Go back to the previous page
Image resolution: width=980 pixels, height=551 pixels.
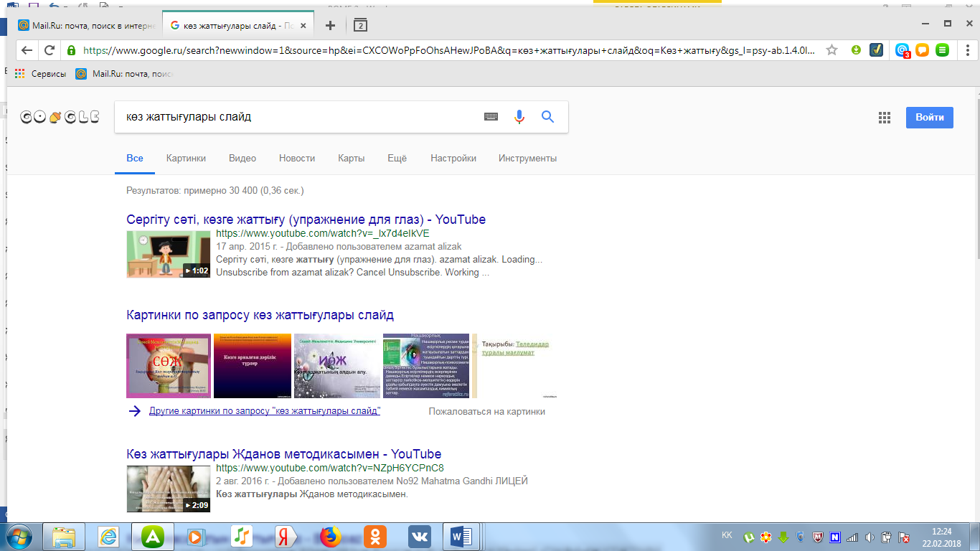click(27, 50)
